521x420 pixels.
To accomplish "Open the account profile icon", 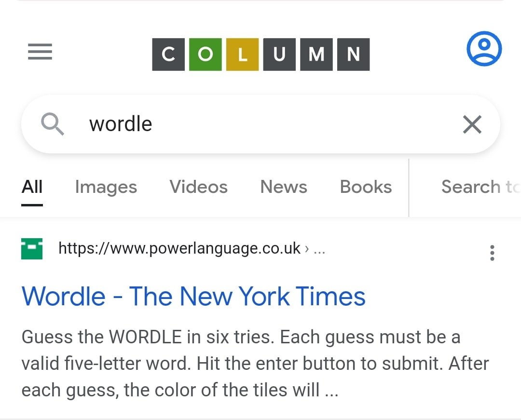I will (x=484, y=49).
